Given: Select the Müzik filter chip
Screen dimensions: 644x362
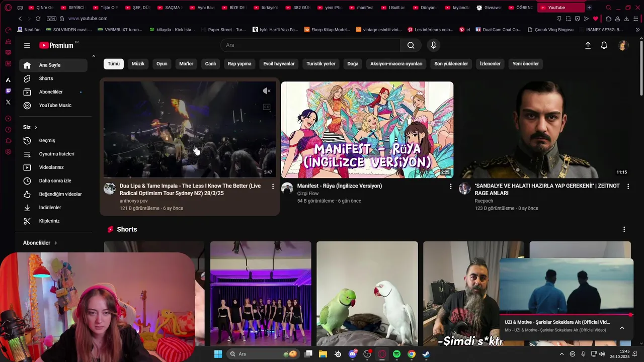Looking at the screenshot, I should 138,64.
